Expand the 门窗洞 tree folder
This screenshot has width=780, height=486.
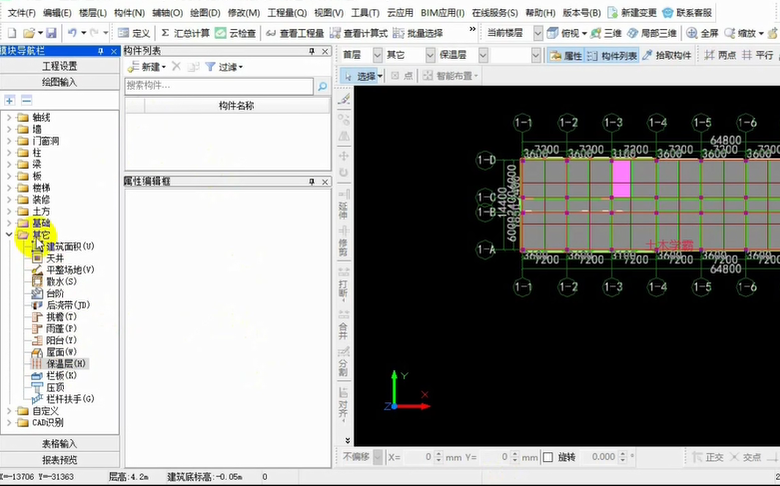[9, 141]
